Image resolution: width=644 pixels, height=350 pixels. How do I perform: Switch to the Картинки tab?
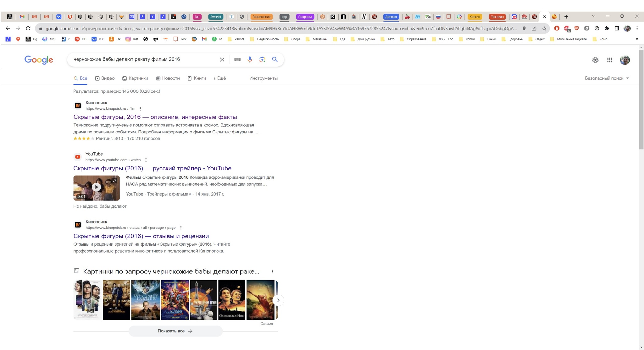135,78
